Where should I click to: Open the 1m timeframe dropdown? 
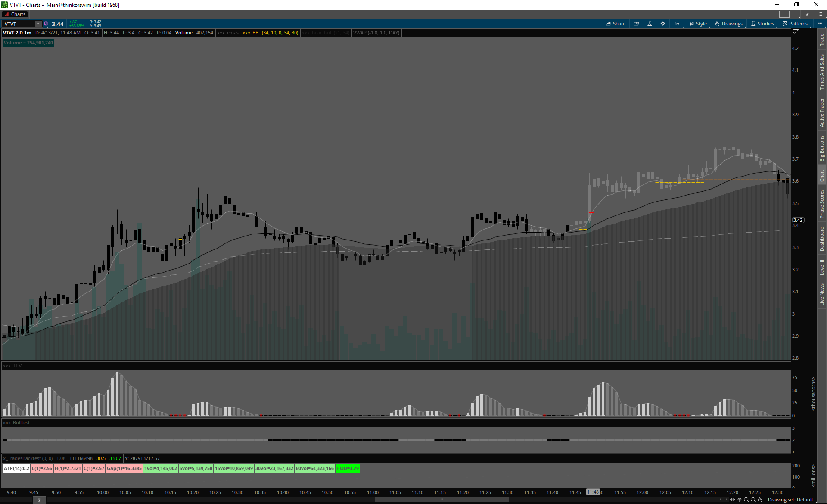[x=678, y=24]
